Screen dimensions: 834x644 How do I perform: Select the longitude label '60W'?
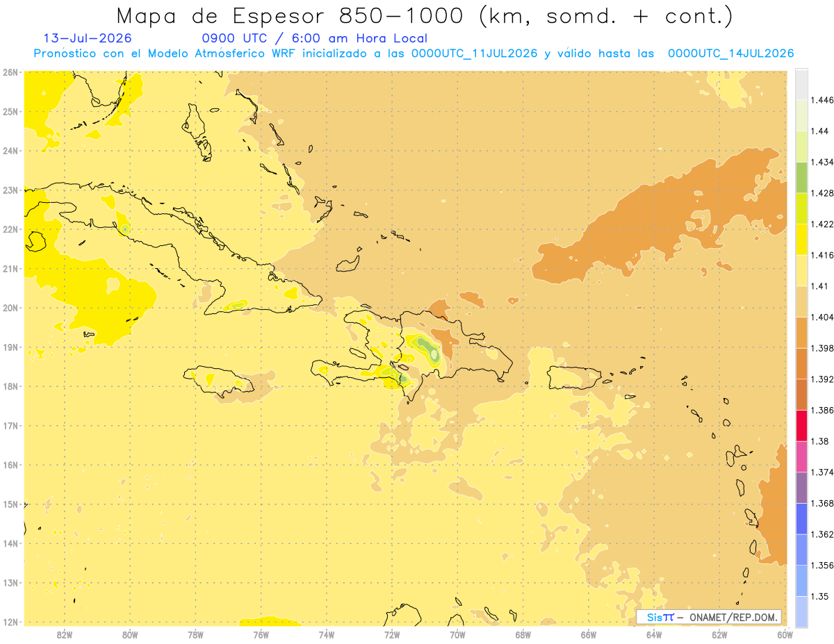(x=785, y=634)
